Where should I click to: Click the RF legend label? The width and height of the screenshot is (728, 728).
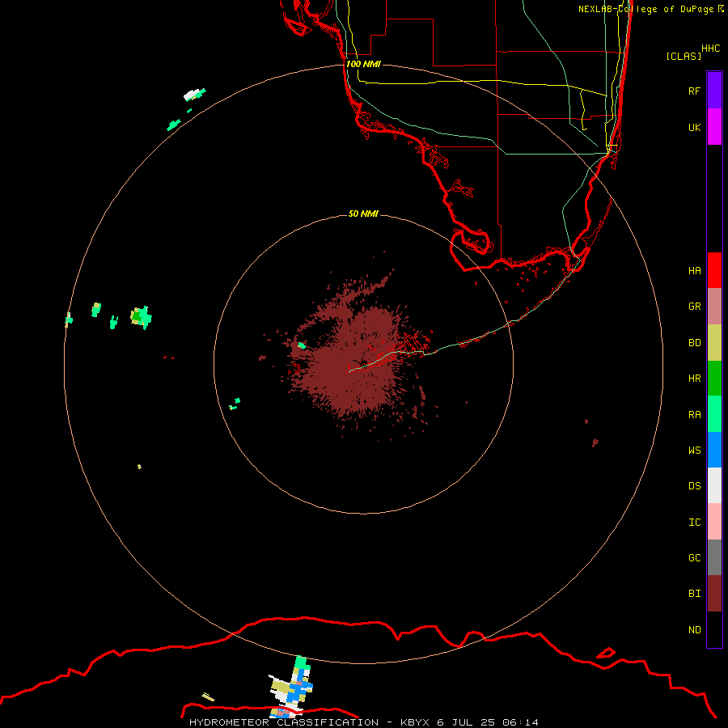pos(694,91)
